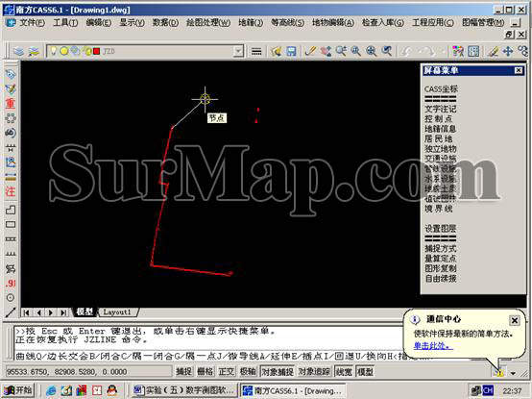Image resolution: width=532 pixels, height=399 pixels.
Task: Toggle 捕捉 snap mode in status bar
Action: [183, 372]
